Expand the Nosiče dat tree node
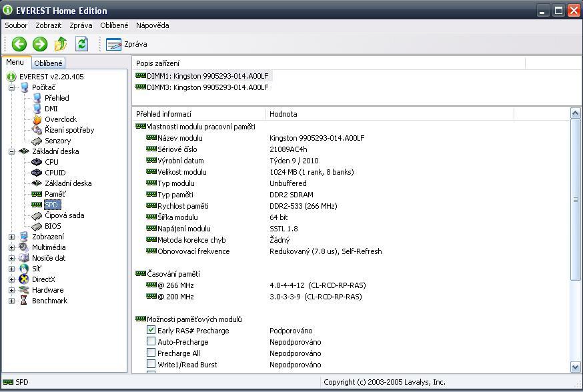This screenshot has width=583, height=392. (11, 258)
